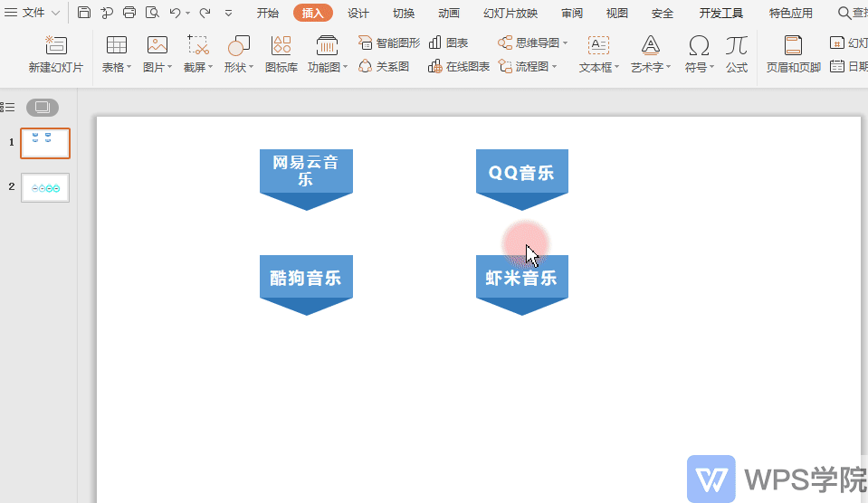This screenshot has width=868, height=503.
Task: Click the export-to-PDF icon beside Save
Action: coord(107,12)
